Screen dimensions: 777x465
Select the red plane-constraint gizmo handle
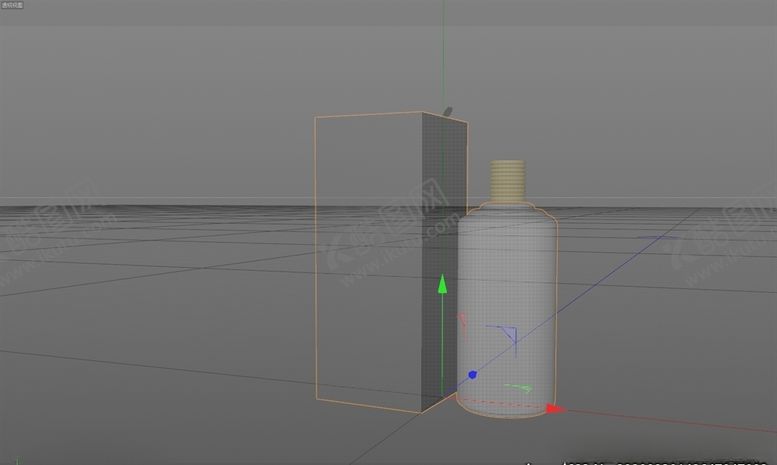pyautogui.click(x=463, y=323)
